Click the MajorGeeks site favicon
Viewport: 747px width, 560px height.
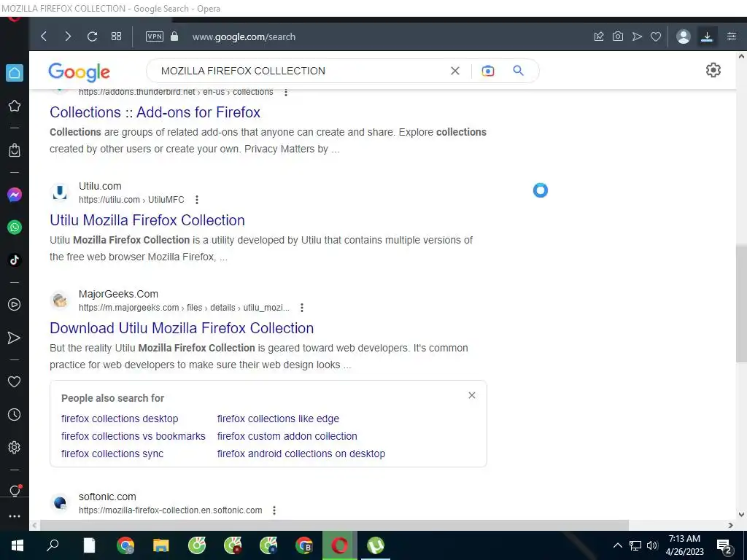[60, 300]
